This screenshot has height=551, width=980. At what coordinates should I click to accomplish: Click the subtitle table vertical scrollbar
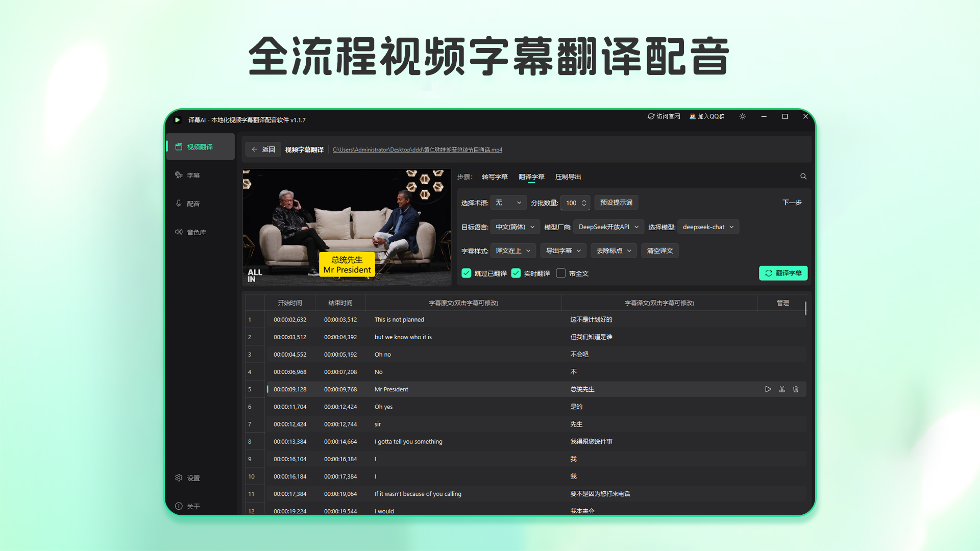click(805, 309)
